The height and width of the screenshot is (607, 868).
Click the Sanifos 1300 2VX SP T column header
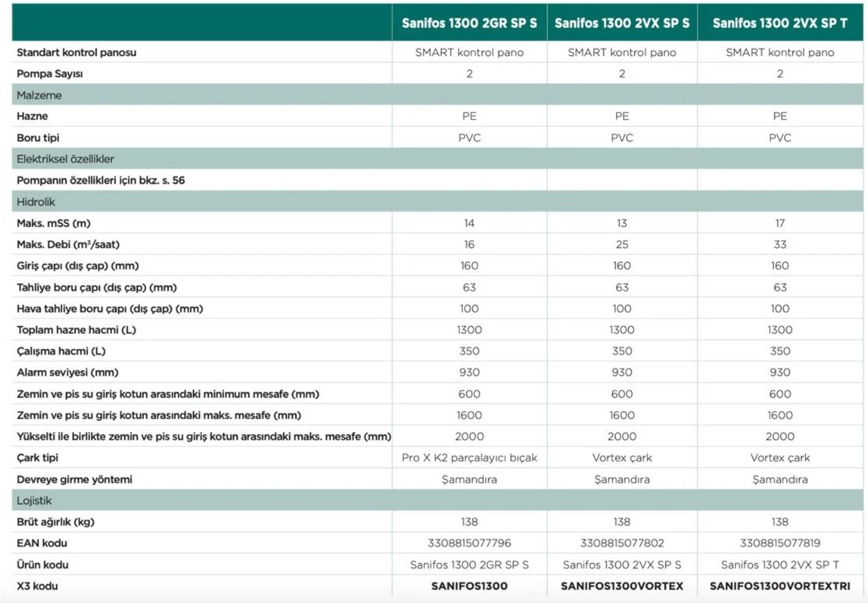(780, 23)
